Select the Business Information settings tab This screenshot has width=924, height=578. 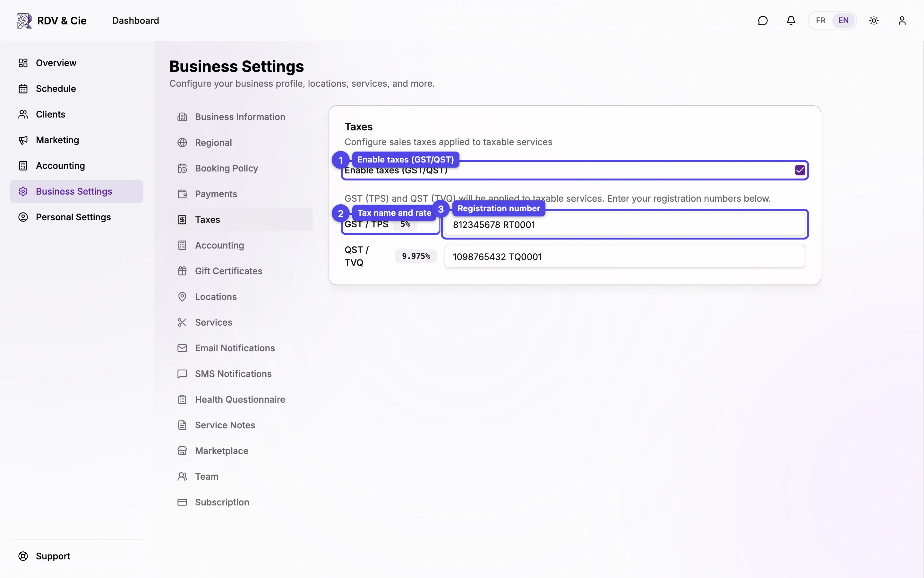(x=241, y=117)
